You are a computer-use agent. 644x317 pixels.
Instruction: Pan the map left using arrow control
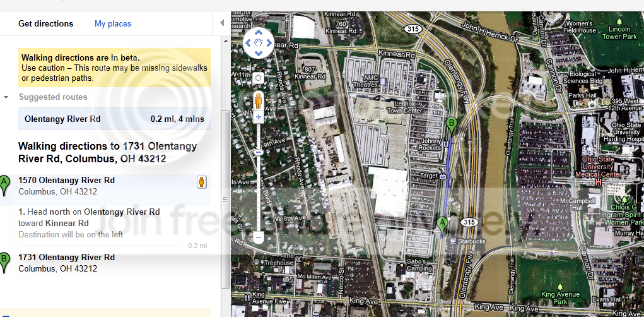tap(248, 43)
